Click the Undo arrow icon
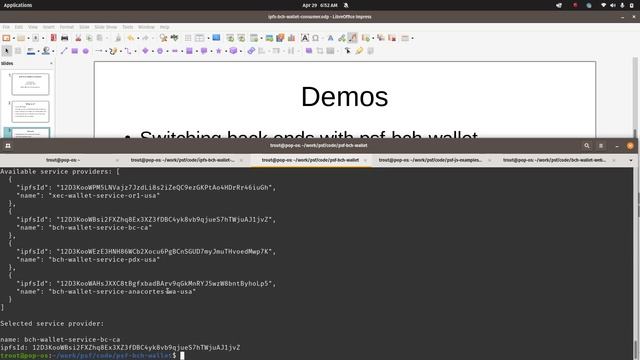 (131, 38)
